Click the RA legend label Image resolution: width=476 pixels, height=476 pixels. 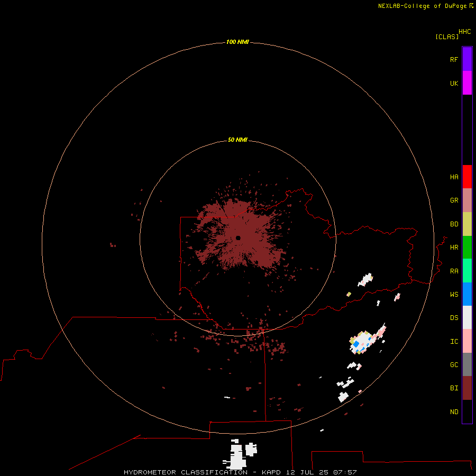454,271
